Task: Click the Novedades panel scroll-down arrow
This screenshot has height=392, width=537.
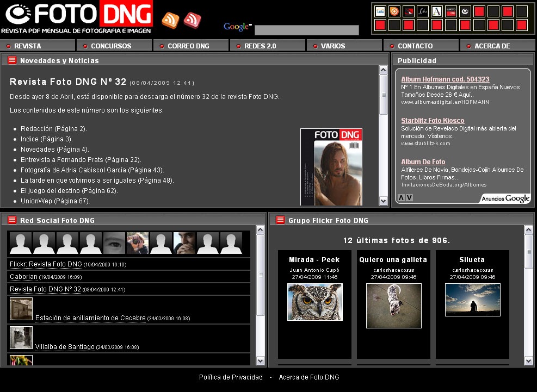Action: click(x=383, y=201)
